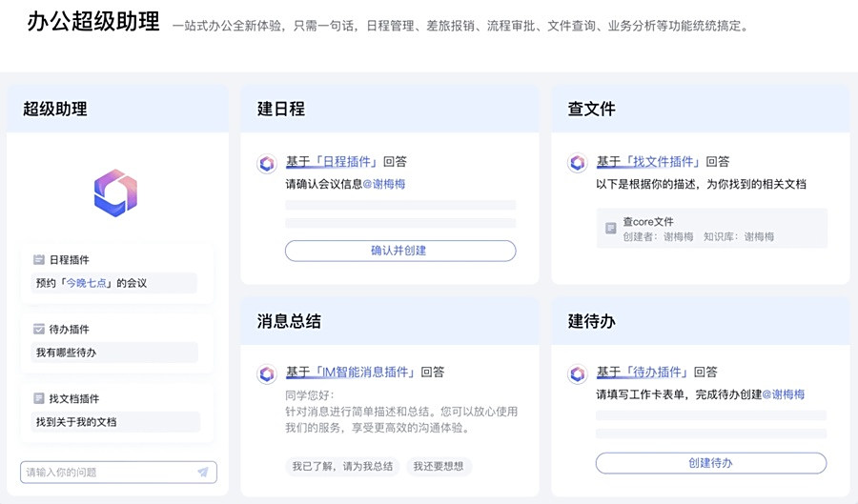Open the @谢梅梅 mention in 建日程 card
Image resolution: width=858 pixels, height=504 pixels.
click(x=383, y=184)
